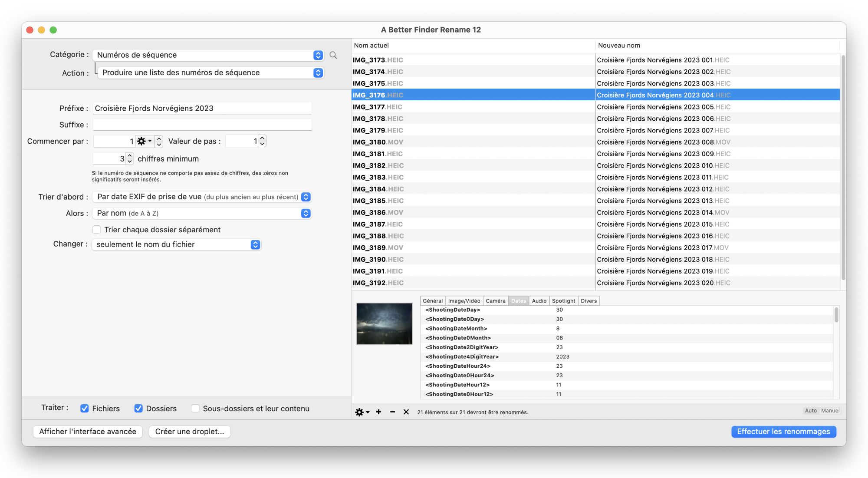Switch to the Image/Vidéo tab
Screen dimensions: 868x478
click(x=464, y=301)
